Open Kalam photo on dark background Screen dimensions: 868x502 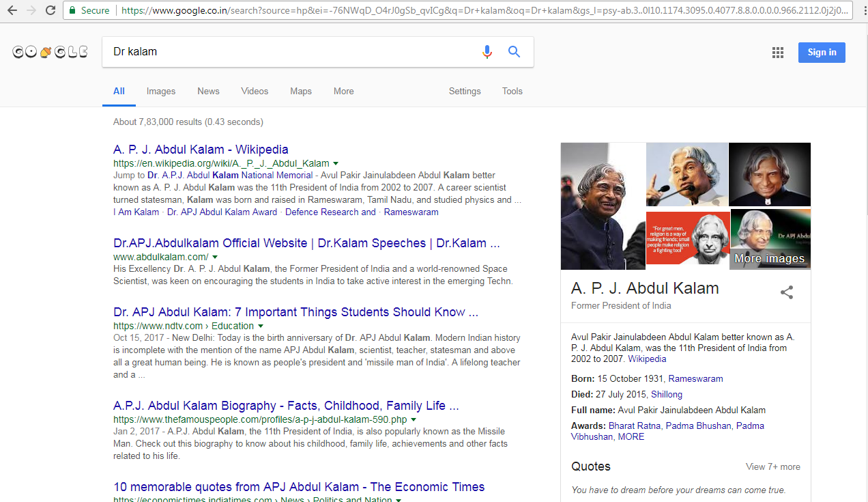770,174
